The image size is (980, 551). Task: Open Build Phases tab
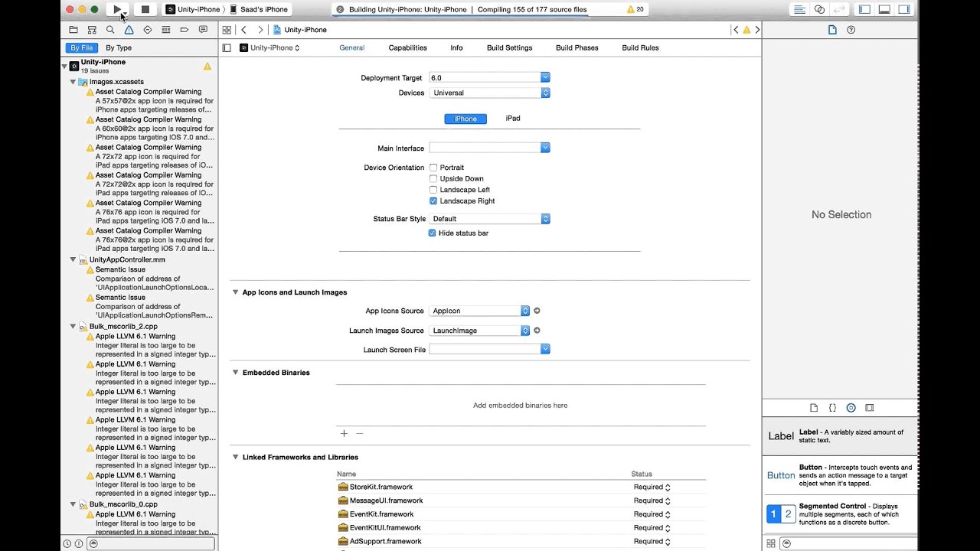pyautogui.click(x=577, y=47)
